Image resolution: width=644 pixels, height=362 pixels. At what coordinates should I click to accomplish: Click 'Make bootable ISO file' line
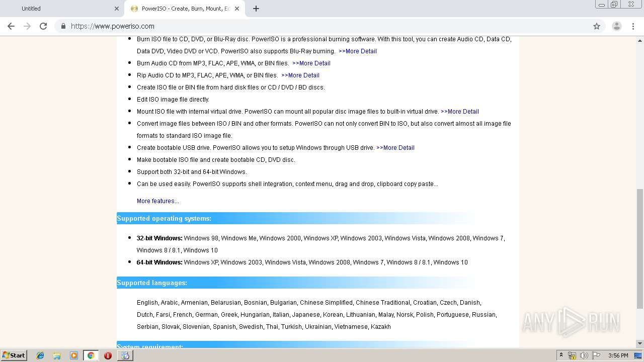pos(216,160)
